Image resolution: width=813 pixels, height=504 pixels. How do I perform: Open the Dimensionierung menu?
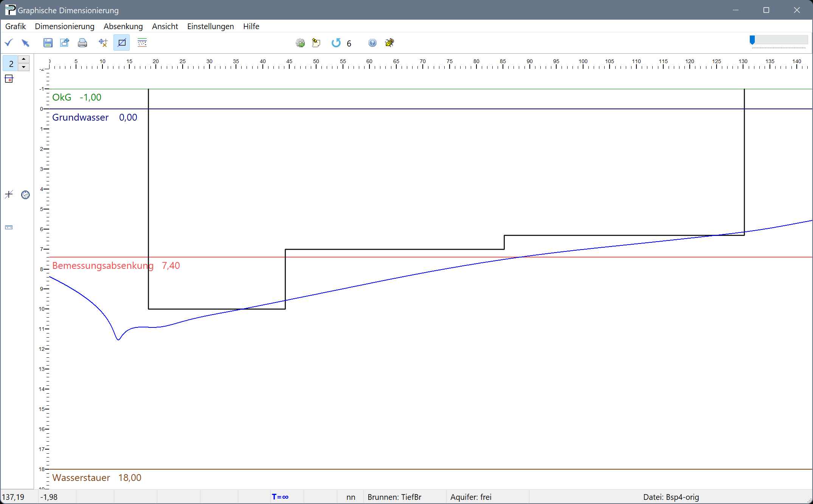(x=65, y=26)
